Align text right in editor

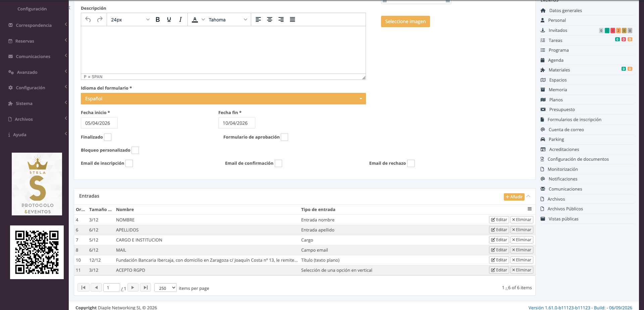(x=281, y=19)
